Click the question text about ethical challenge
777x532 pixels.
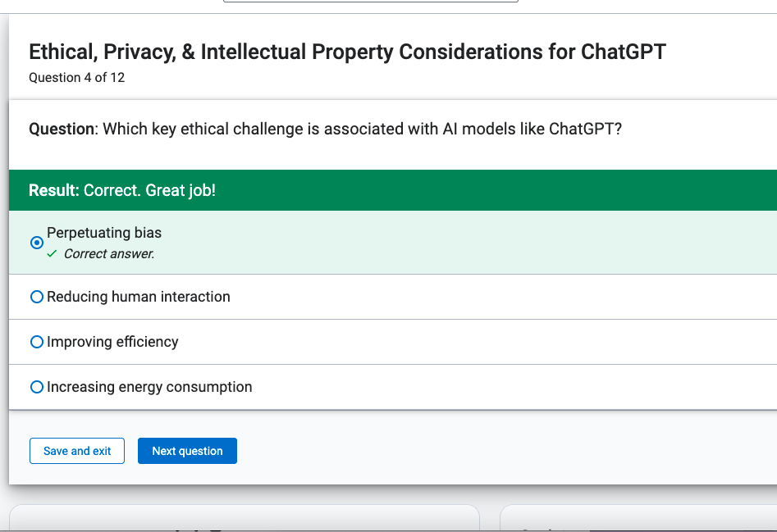(362, 129)
